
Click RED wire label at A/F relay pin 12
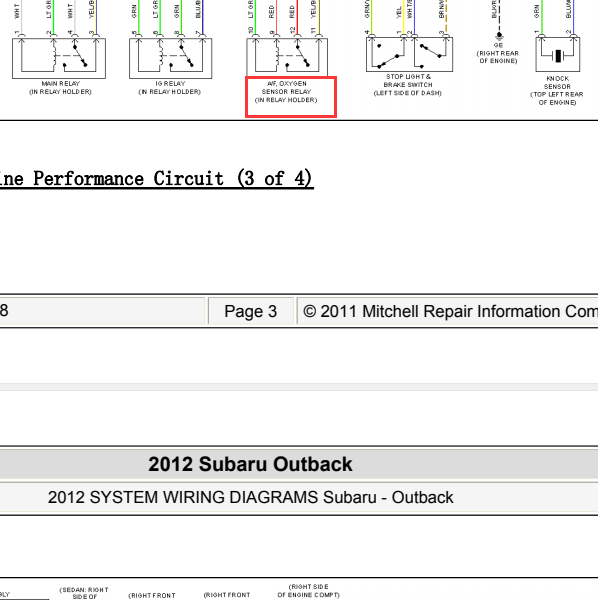tap(292, 12)
